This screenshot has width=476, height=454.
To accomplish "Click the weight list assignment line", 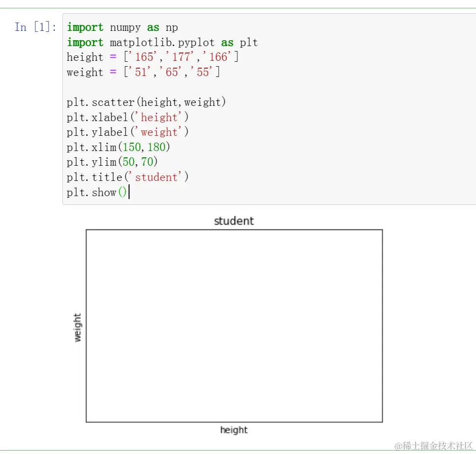I will pos(143,72).
